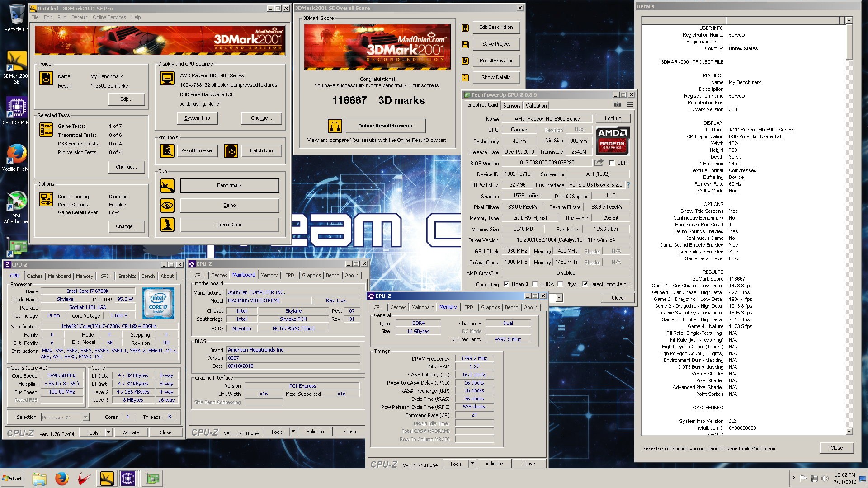
Task: Click Edit button under Project
Action: [127, 99]
